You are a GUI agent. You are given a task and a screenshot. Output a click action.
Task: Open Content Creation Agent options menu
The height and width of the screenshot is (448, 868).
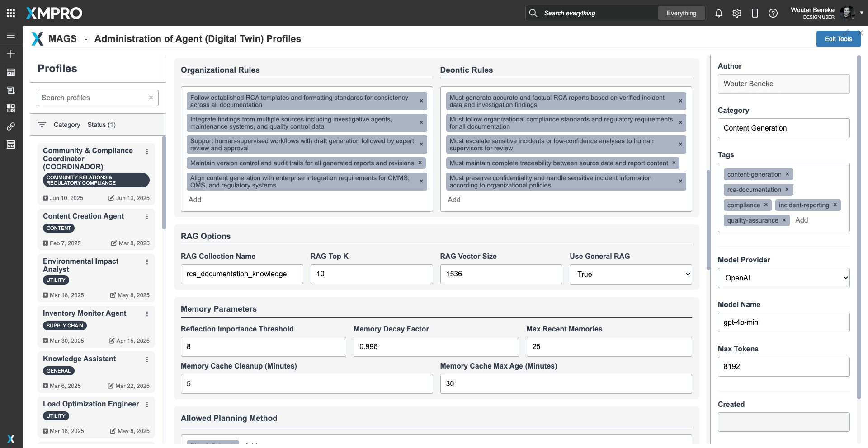[147, 217]
